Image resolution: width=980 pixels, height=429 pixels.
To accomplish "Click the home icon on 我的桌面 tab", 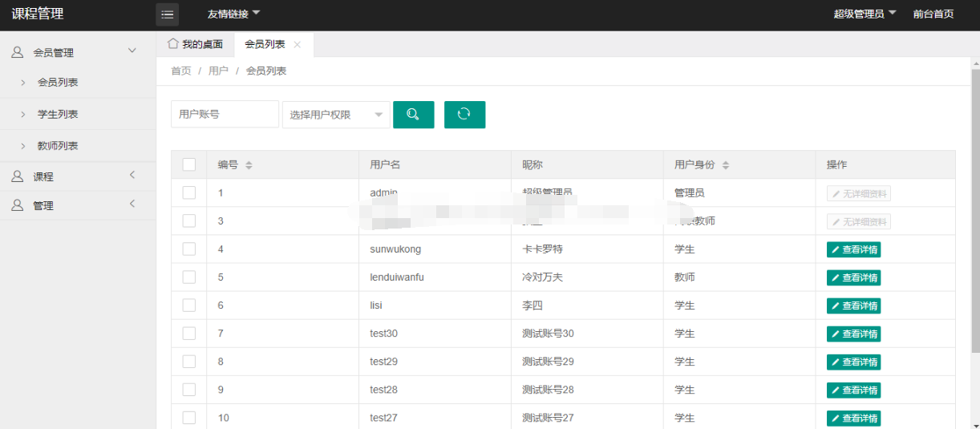I will 172,43.
